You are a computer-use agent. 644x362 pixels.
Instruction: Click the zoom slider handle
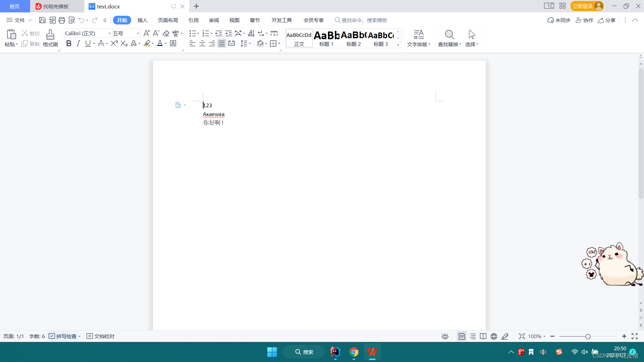pyautogui.click(x=588, y=337)
